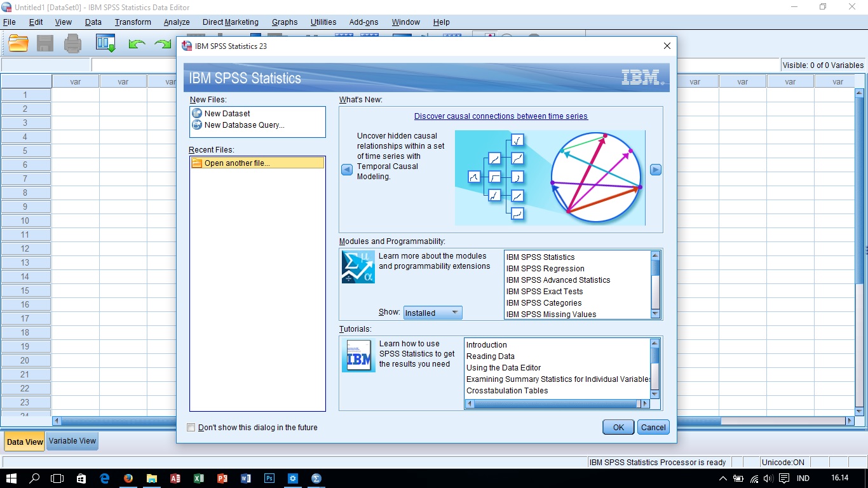Click the Redo arrow in the toolbar
This screenshot has height=488, width=868.
point(163,44)
